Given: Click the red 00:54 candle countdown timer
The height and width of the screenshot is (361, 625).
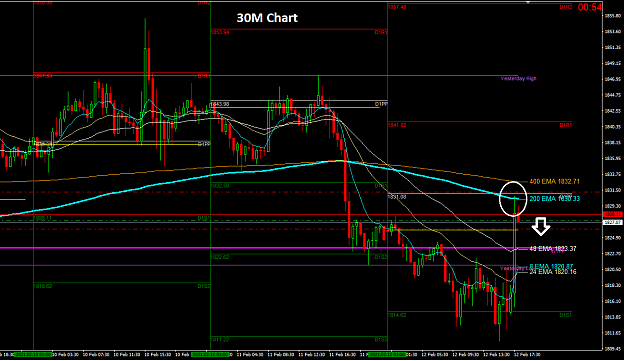Looking at the screenshot, I should [x=590, y=7].
